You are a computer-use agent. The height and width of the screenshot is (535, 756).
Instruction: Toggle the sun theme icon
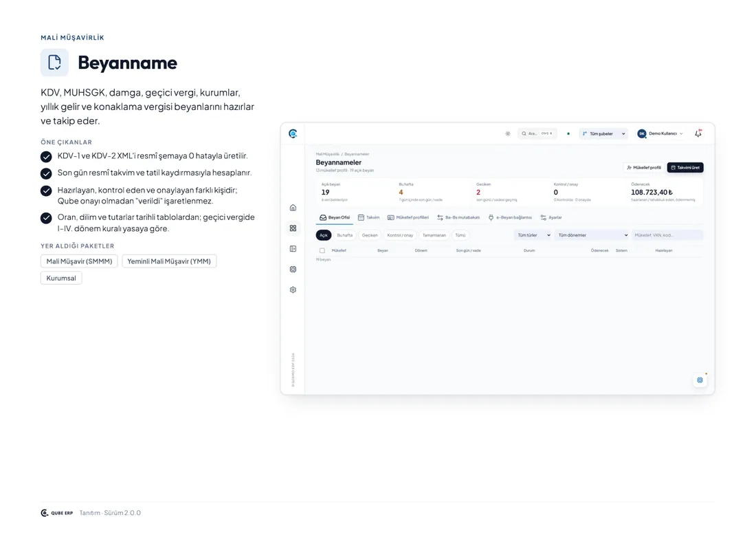point(508,133)
